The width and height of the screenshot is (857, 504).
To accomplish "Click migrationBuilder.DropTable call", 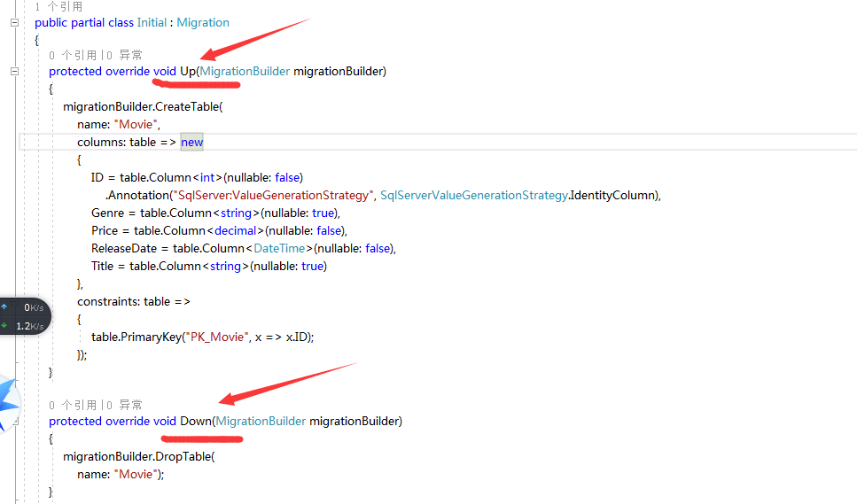I will point(139,456).
